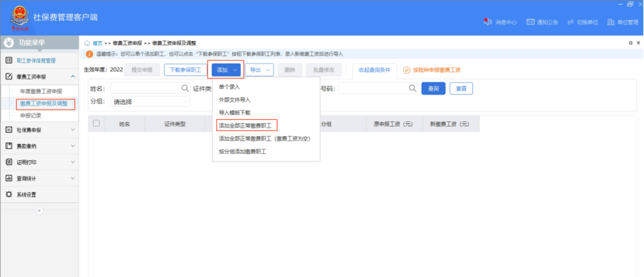Select 单个录入 from the menu
This screenshot has width=644, height=277.
(x=229, y=87)
